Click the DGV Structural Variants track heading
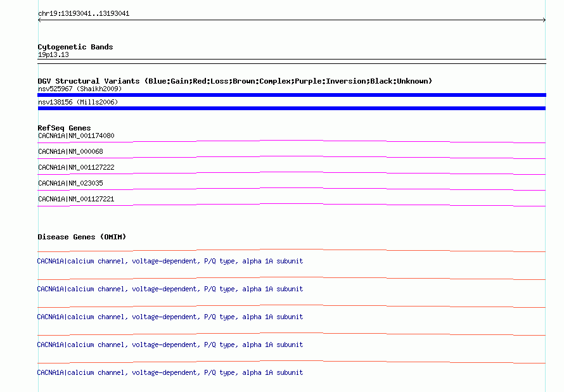Viewport: 564px width, 392px height. coord(234,81)
